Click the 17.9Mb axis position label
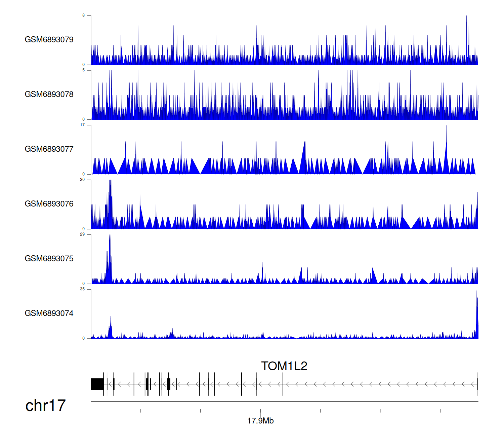Screen dimensions: 504x444 (260, 421)
